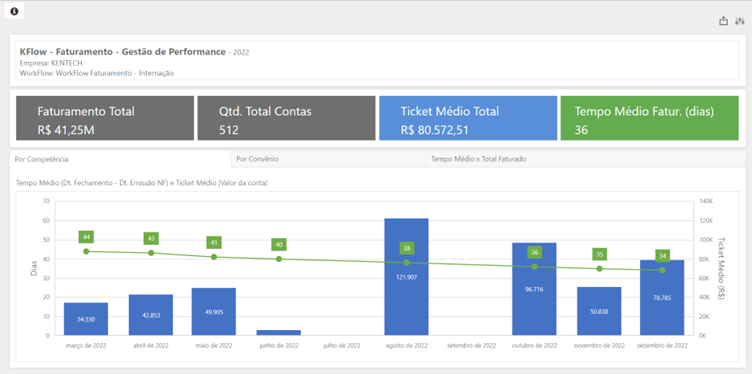Click the agosto de 2022 bar
Viewport: 752px width, 374px height.
(x=406, y=277)
